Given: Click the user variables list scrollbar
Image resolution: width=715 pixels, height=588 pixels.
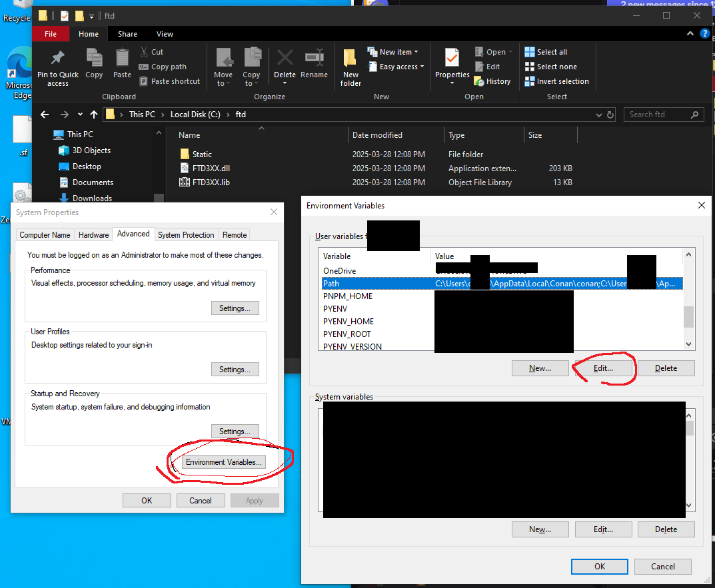Looking at the screenshot, I should click(688, 316).
